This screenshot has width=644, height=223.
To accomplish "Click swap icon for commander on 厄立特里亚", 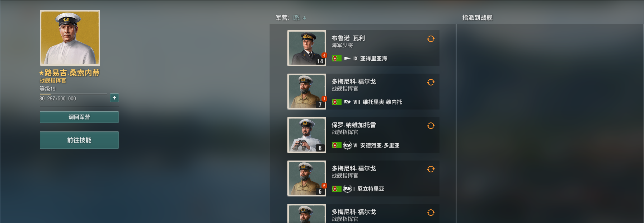I will [431, 169].
